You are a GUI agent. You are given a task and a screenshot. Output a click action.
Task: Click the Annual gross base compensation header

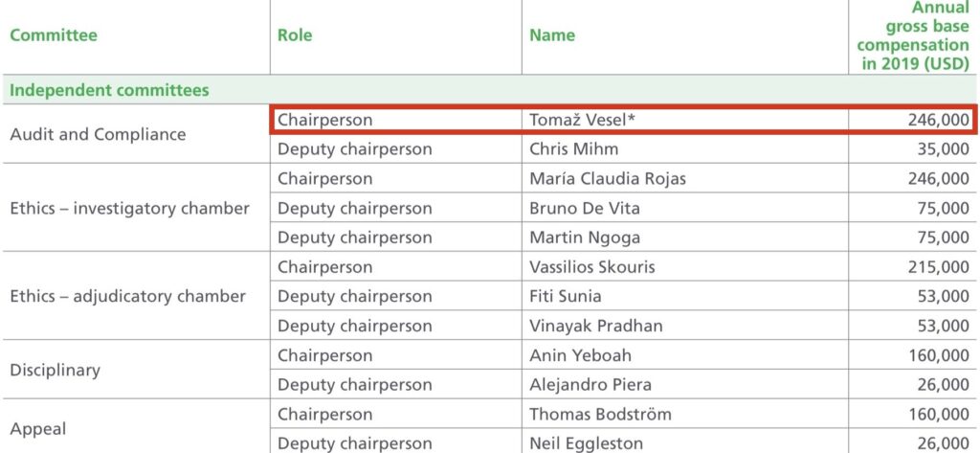tap(913, 35)
